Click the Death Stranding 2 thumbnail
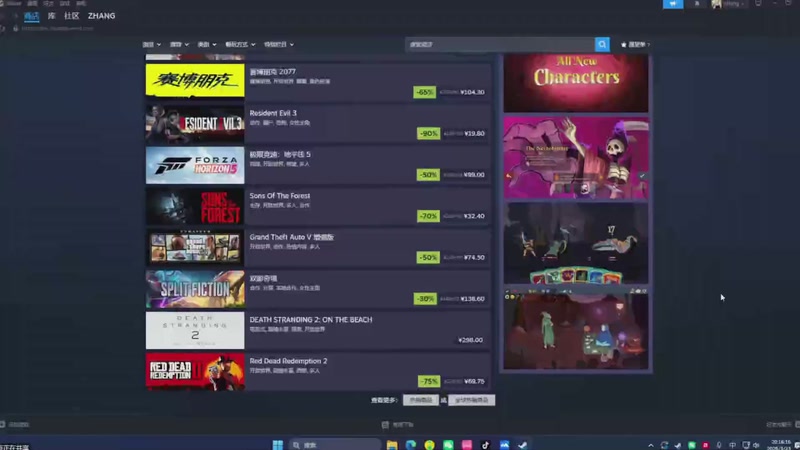This screenshot has height=450, width=800. pos(195,331)
